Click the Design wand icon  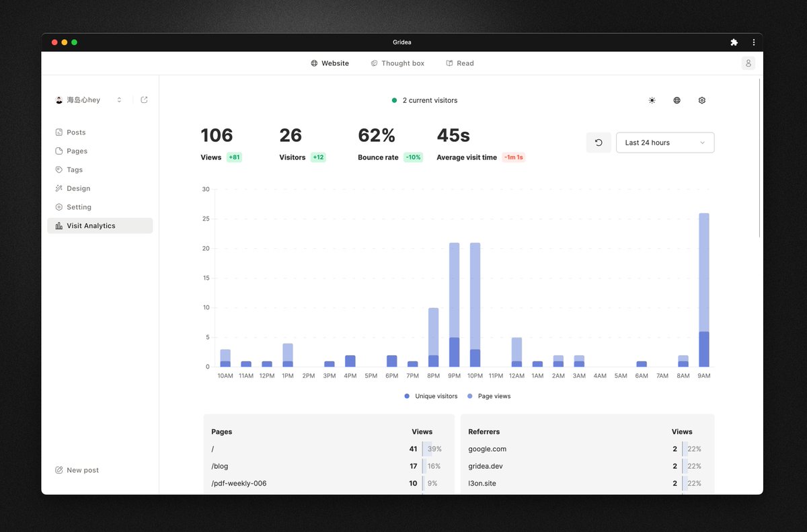(x=59, y=188)
